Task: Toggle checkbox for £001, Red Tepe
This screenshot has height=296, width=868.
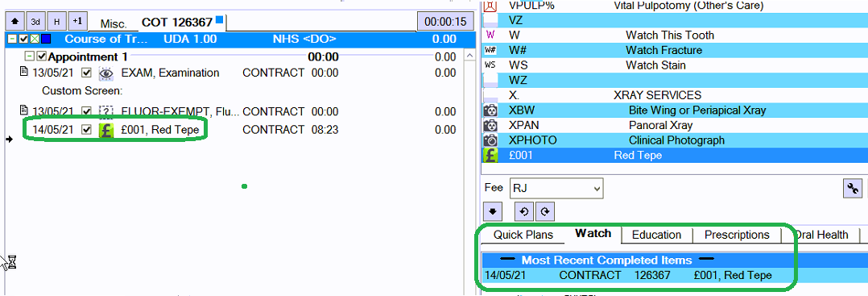Action: [x=86, y=130]
